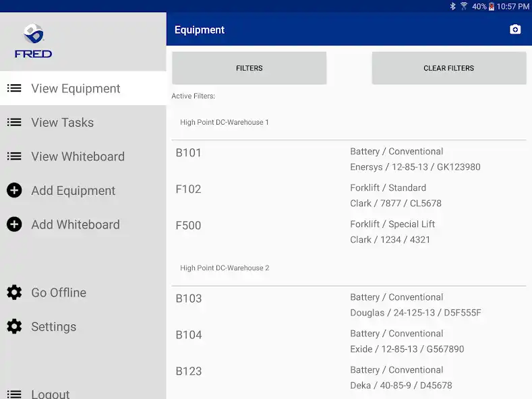532x399 pixels.
Task: Select Logout in the sidebar
Action: 51,394
